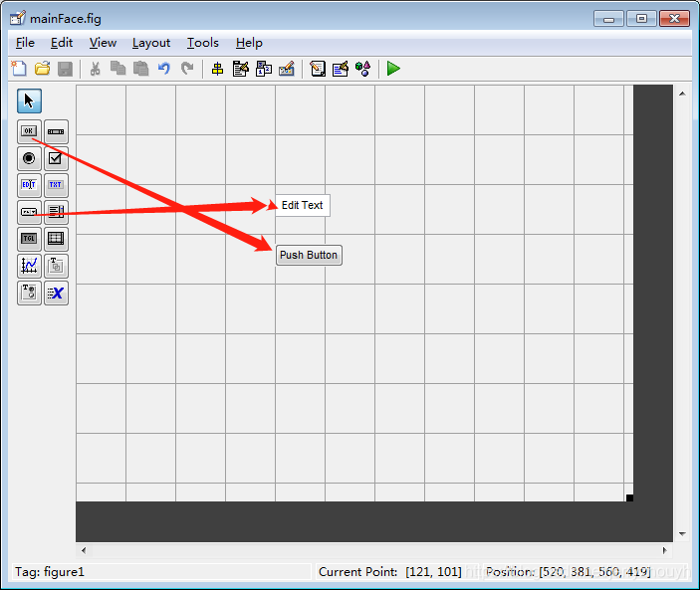Screen dimensions: 700x590
Task: Select the ActiveX Control component tool
Action: pos(56,293)
